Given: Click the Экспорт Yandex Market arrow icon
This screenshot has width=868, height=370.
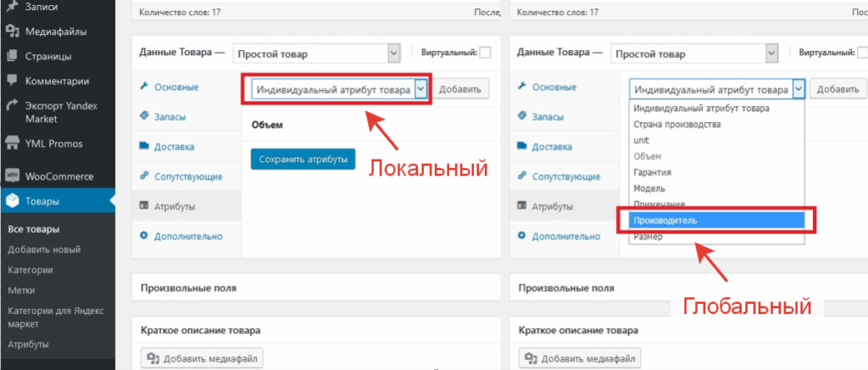Looking at the screenshot, I should coord(13,107).
